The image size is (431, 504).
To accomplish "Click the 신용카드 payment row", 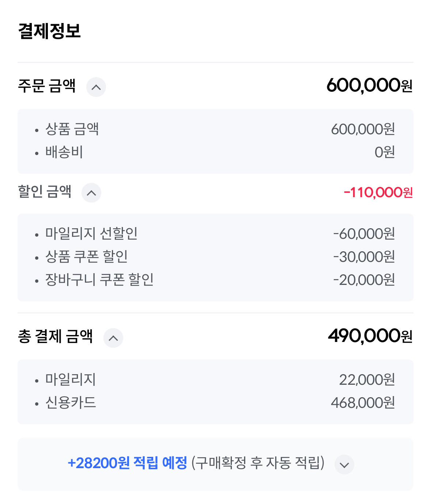I will pyautogui.click(x=71, y=403).
